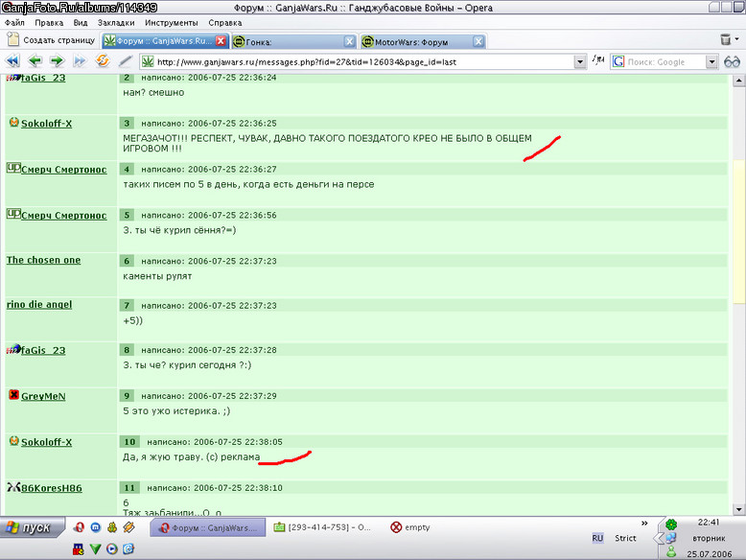Open the Правка menu
This screenshot has width=746, height=560.
[x=49, y=22]
